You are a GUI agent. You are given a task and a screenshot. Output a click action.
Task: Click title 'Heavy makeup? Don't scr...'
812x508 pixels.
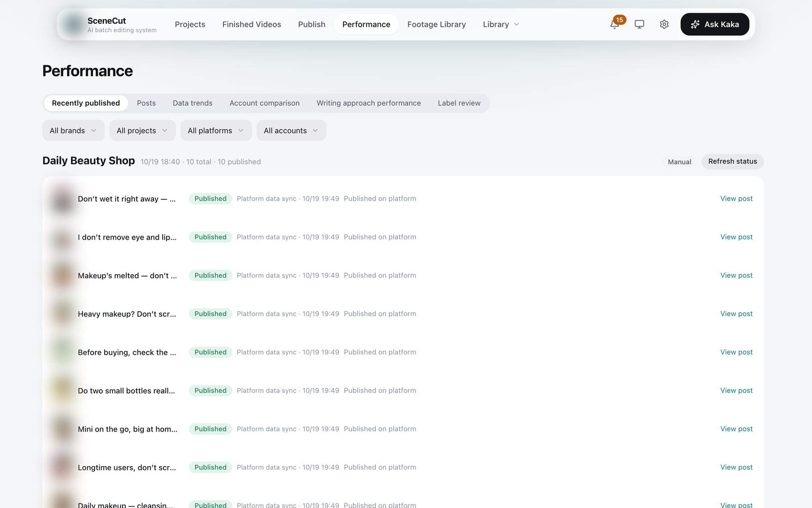[x=127, y=314]
